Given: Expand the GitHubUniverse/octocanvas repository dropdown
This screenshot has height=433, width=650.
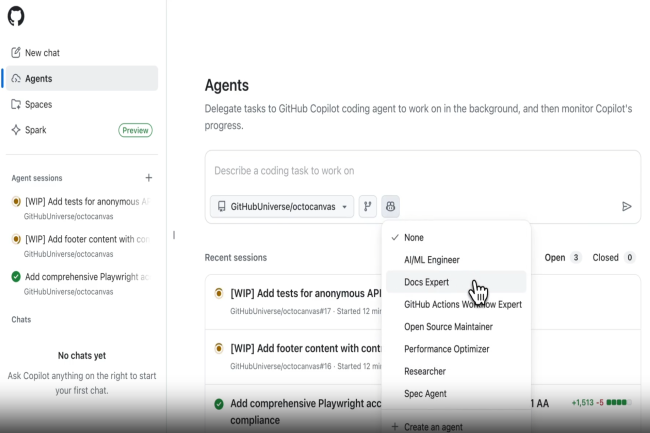Looking at the screenshot, I should click(282, 207).
